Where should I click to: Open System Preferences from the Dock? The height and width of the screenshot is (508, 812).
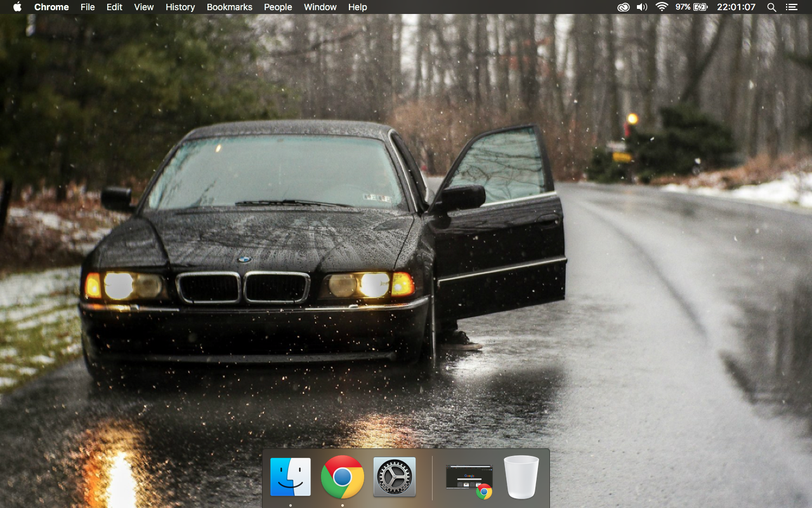point(395,477)
